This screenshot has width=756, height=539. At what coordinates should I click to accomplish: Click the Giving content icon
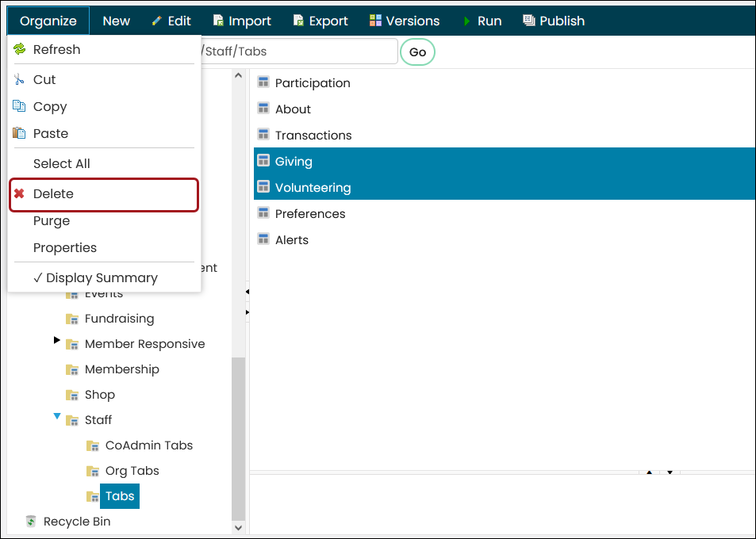pos(263,160)
